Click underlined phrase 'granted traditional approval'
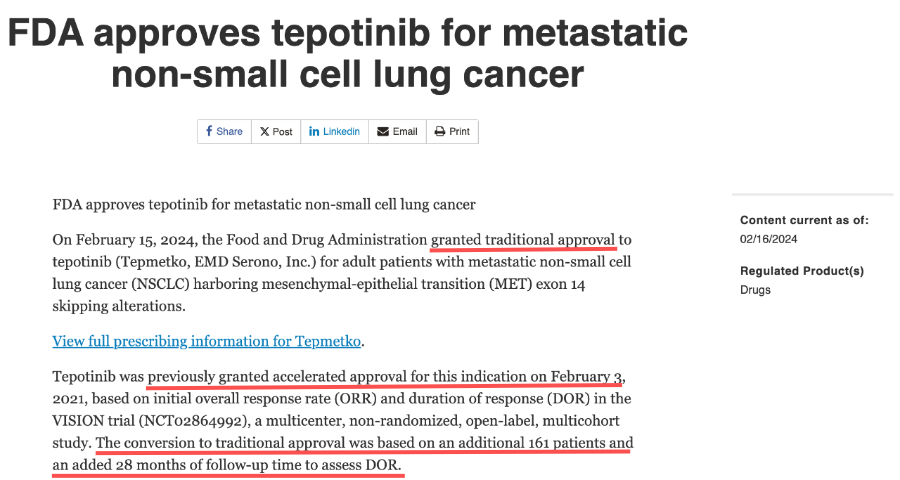The width and height of the screenshot is (900, 480). tap(523, 239)
